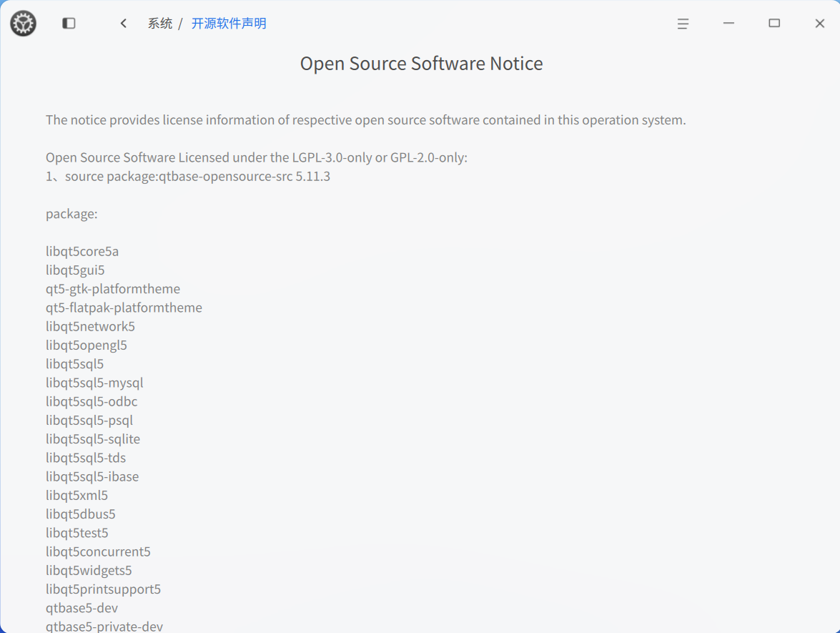Go back with the left arrow

click(x=124, y=23)
